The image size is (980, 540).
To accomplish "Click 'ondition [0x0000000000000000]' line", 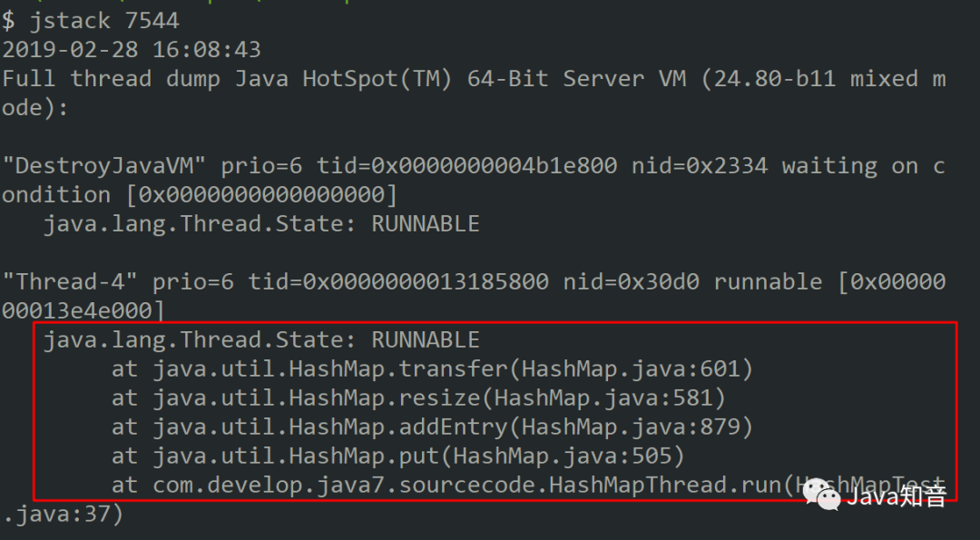I will (x=200, y=195).
